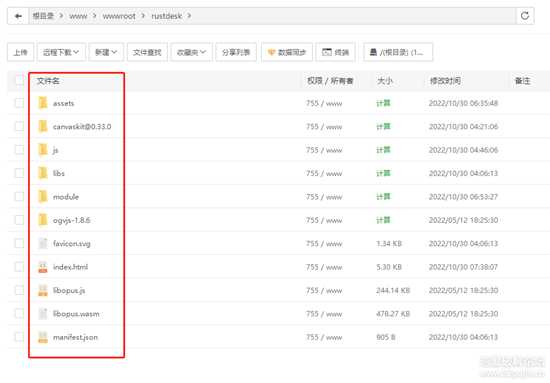
Task: Click the 上传 upload button
Action: pos(20,52)
